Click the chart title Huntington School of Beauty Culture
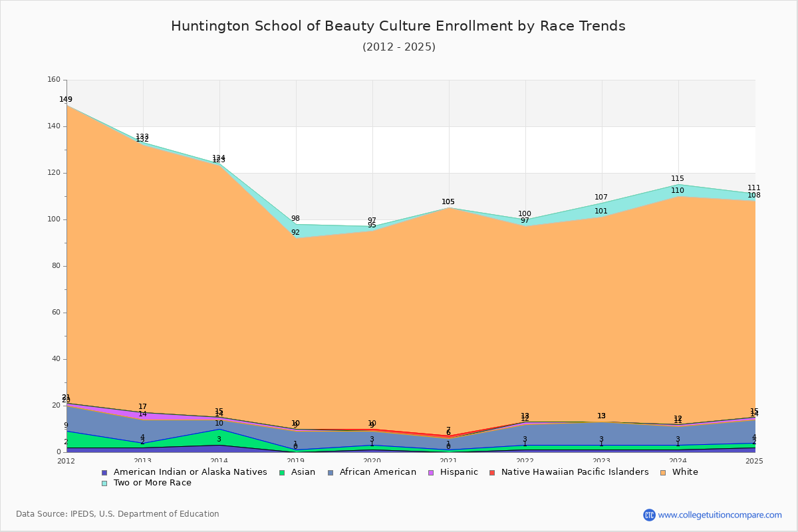Image resolution: width=798 pixels, height=532 pixels. point(398,26)
